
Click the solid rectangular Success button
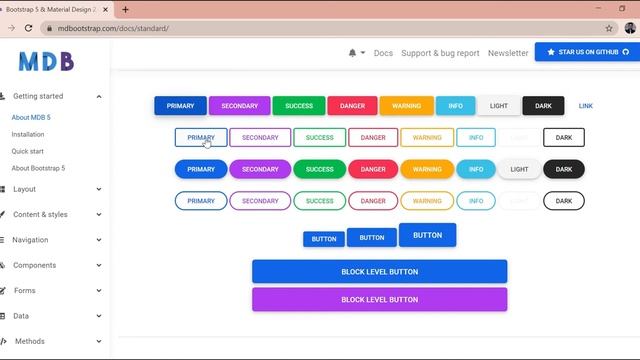point(299,106)
